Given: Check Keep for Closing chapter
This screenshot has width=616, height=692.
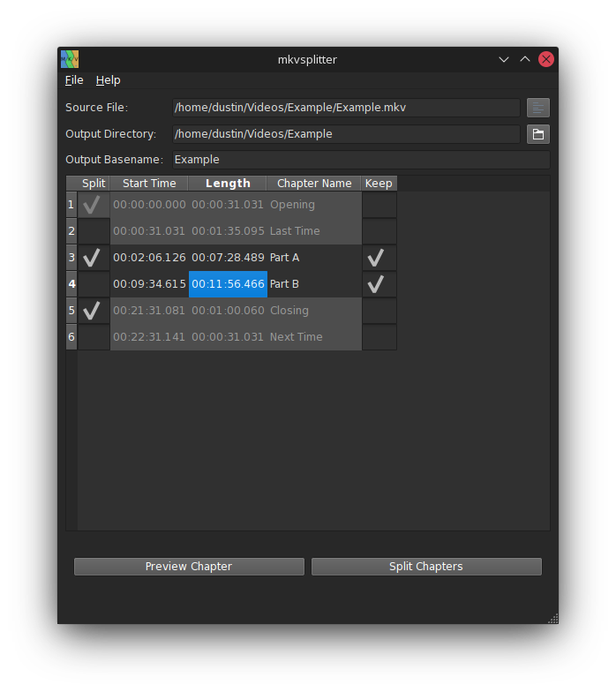Looking at the screenshot, I should point(379,311).
